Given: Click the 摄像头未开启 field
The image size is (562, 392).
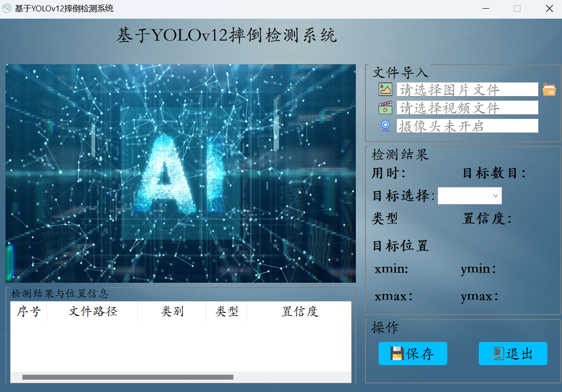Looking at the screenshot, I should point(467,126).
